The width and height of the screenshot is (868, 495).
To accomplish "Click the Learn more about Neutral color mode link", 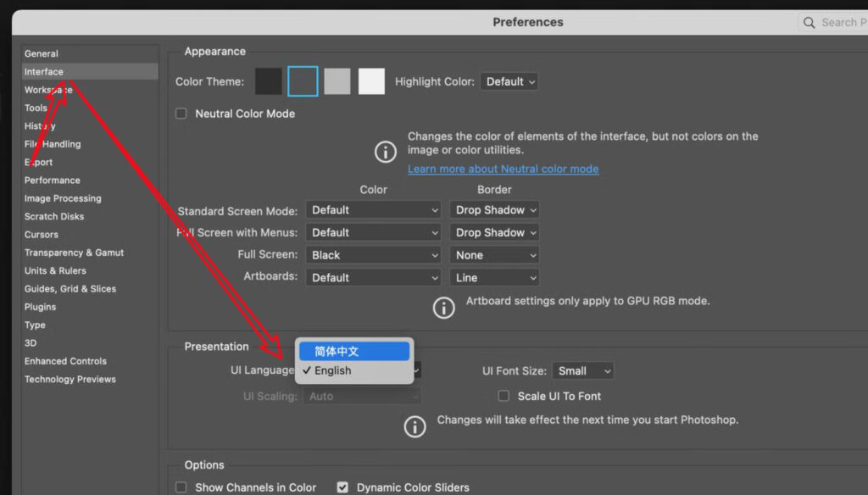I will (x=504, y=169).
